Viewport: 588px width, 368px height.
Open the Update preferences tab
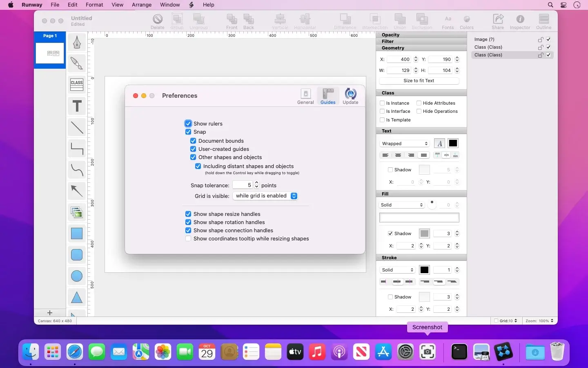click(x=350, y=96)
